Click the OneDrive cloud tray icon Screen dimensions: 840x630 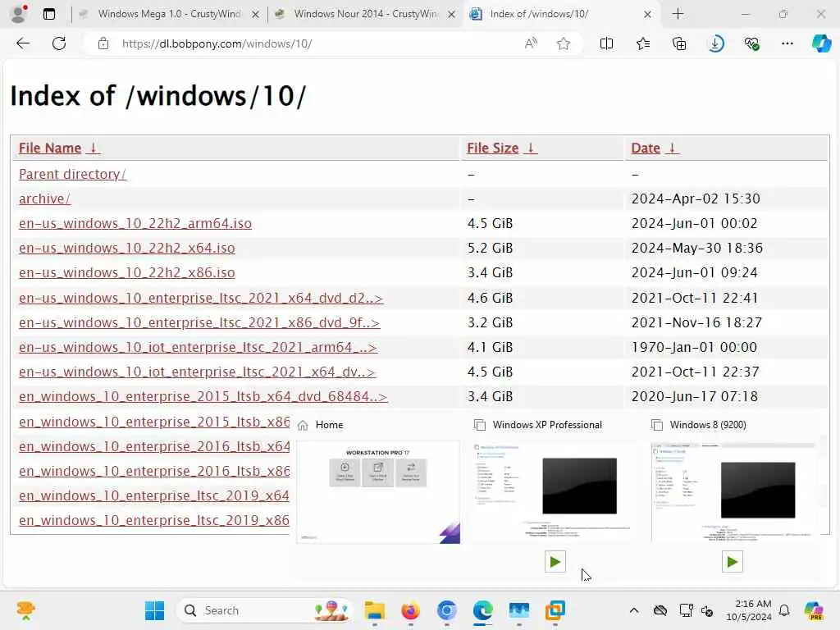660,610
